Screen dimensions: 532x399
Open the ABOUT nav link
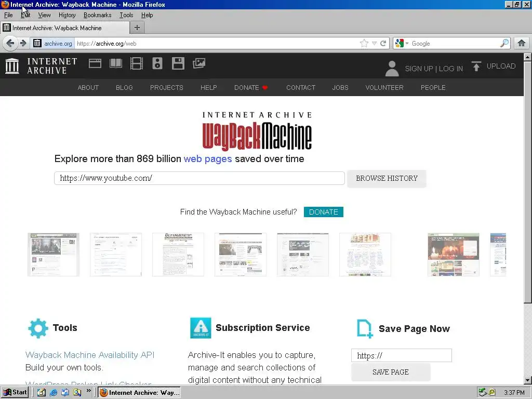tap(88, 87)
